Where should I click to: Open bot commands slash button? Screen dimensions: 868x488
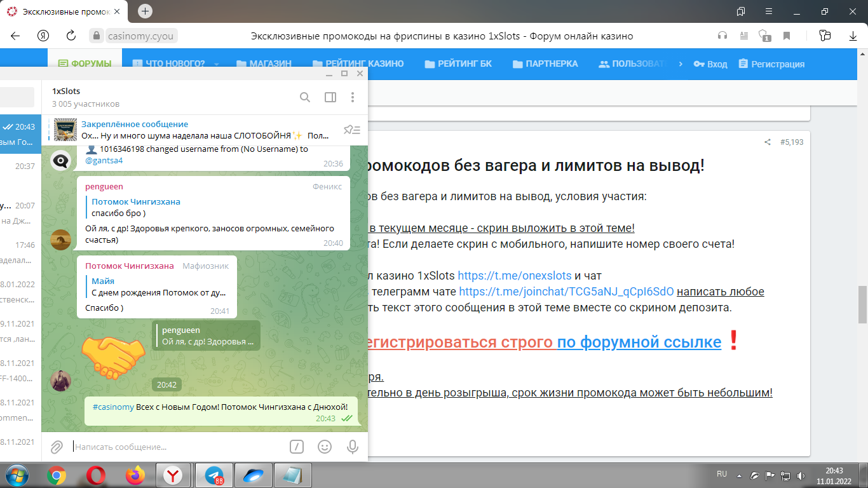[297, 447]
